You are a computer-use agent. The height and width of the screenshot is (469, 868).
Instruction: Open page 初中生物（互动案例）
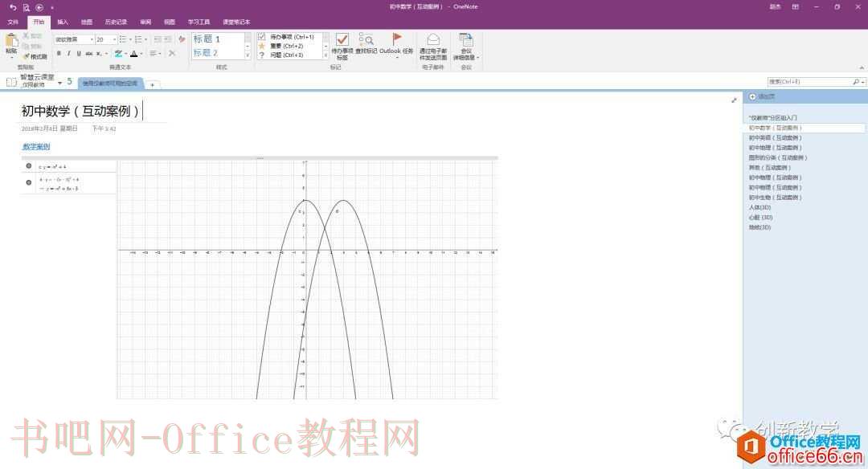point(775,198)
